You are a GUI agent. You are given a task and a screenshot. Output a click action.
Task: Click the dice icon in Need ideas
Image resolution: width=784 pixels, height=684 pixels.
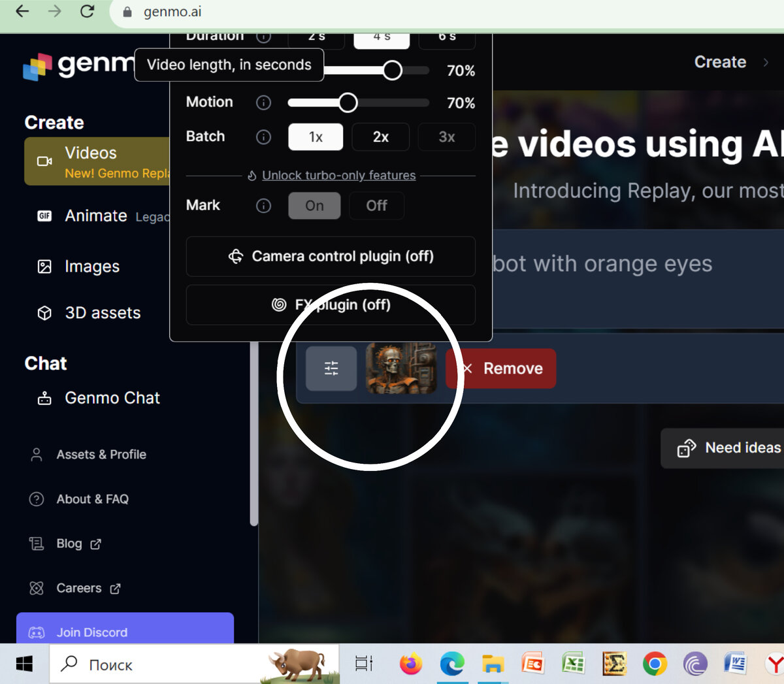click(687, 448)
